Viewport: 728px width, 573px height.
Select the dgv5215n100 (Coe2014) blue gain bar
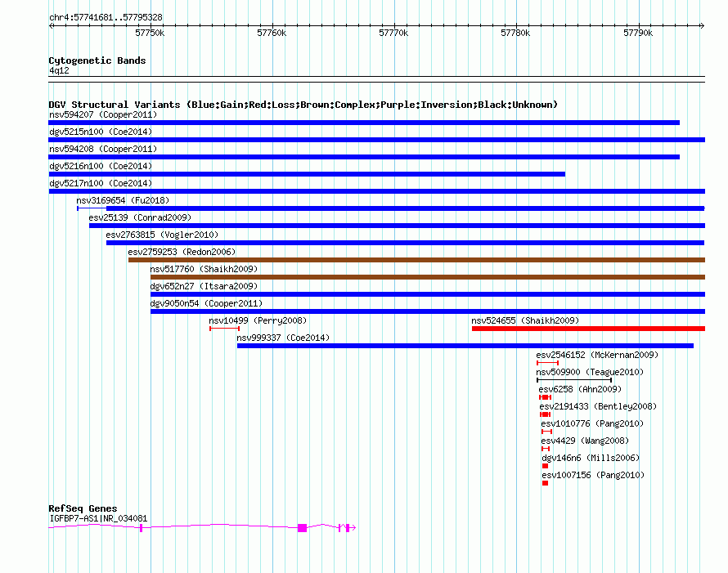pos(376,140)
